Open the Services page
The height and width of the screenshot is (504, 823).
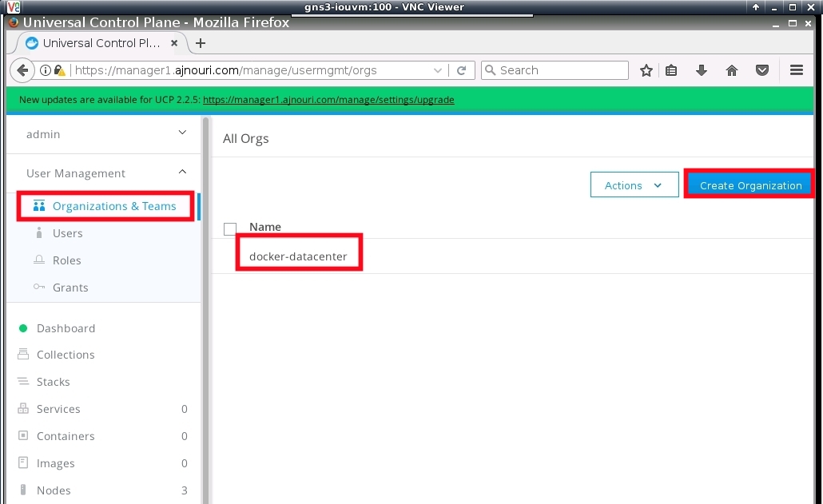click(58, 409)
